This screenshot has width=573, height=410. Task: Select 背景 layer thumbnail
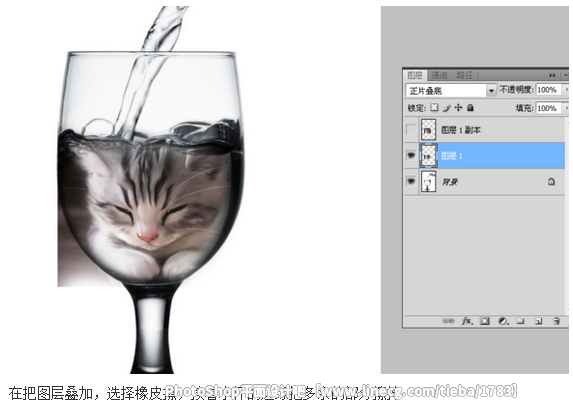pyautogui.click(x=428, y=182)
